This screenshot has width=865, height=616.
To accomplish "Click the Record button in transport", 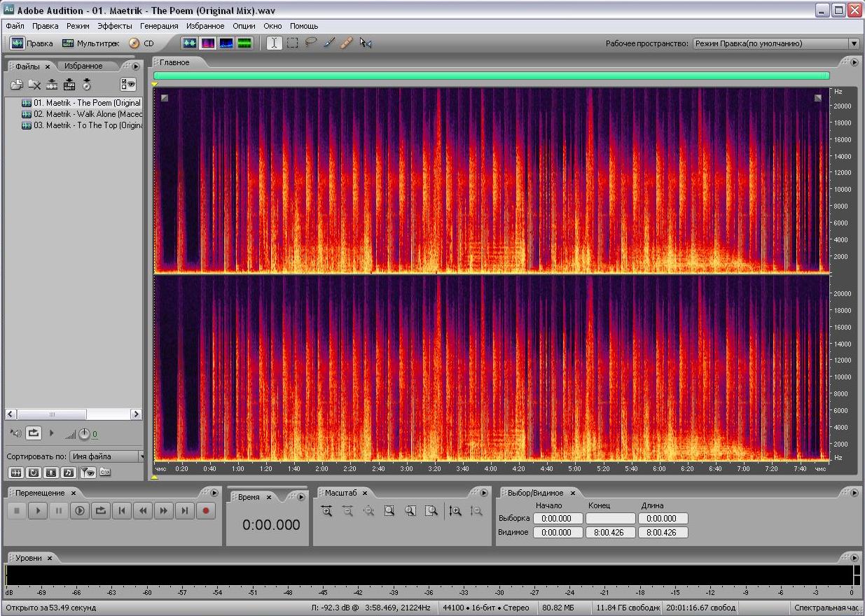I will [206, 511].
